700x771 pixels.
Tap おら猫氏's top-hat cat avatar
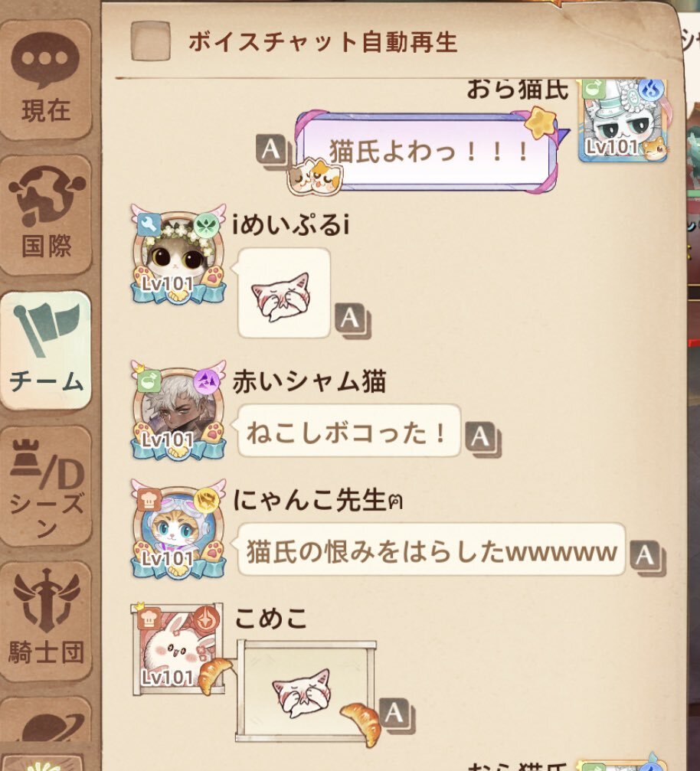pos(623,120)
